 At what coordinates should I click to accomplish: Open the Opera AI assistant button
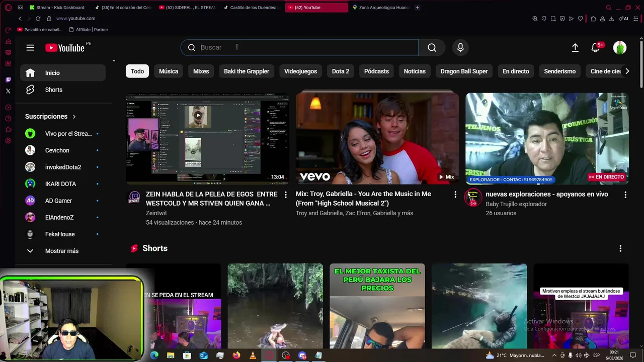click(624, 19)
